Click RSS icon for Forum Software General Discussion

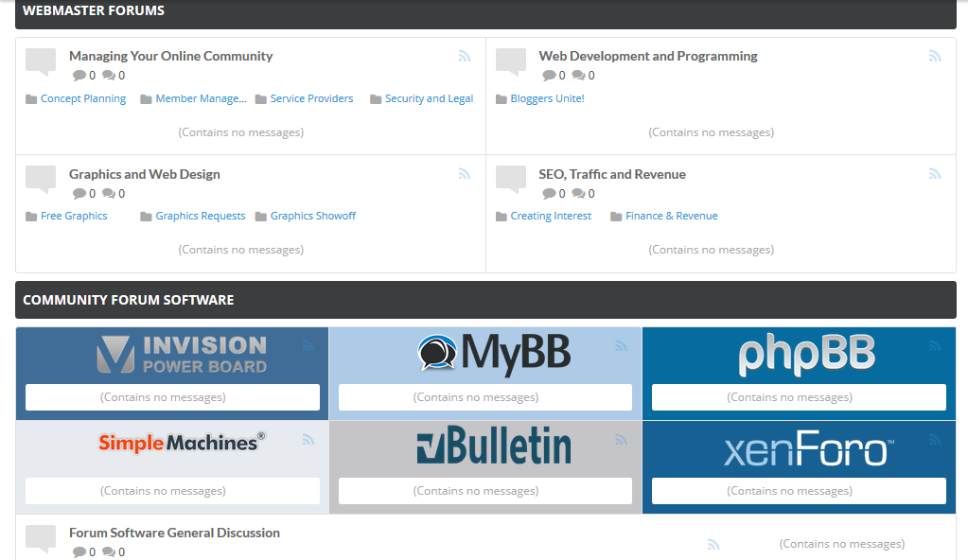713,544
